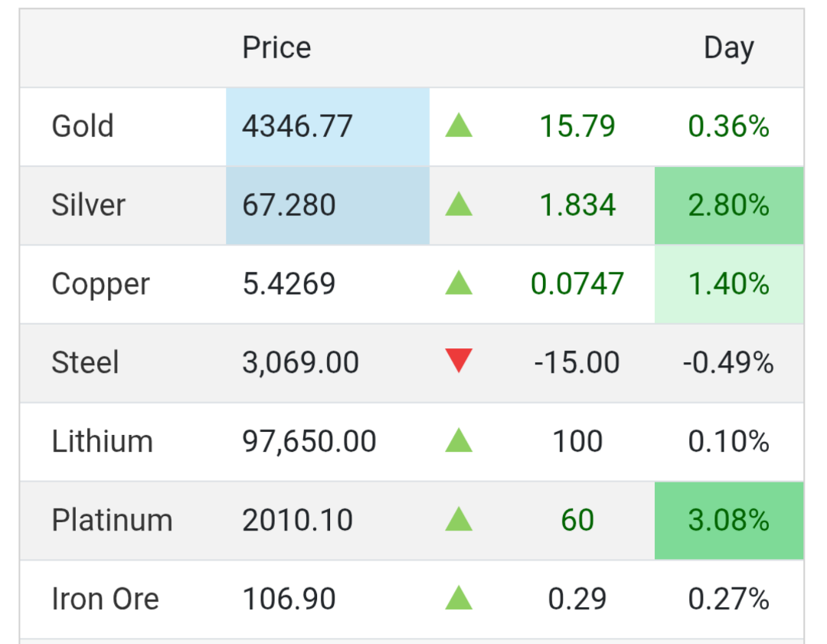Screen dimensions: 827x644
Task: Click the green up arrow beside Copper
Action: pos(459,283)
